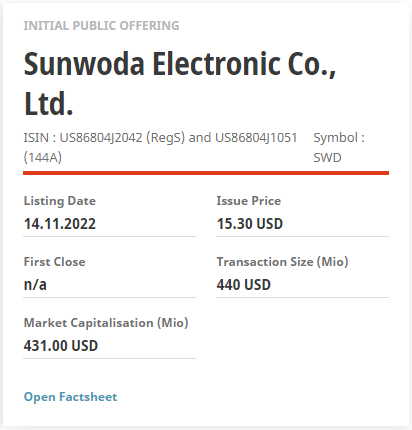Screen dimensions: 412x430
Task: Click the ISIN number text
Action: [160, 147]
